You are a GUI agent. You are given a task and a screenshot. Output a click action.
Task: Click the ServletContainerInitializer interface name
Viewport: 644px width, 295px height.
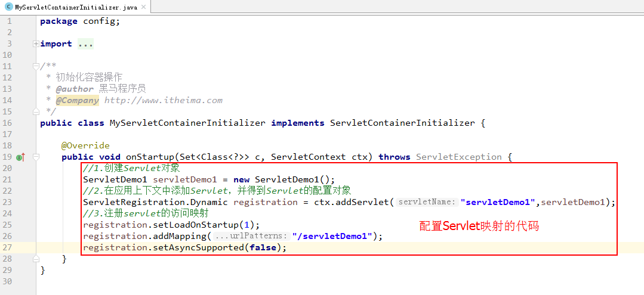[402, 123]
